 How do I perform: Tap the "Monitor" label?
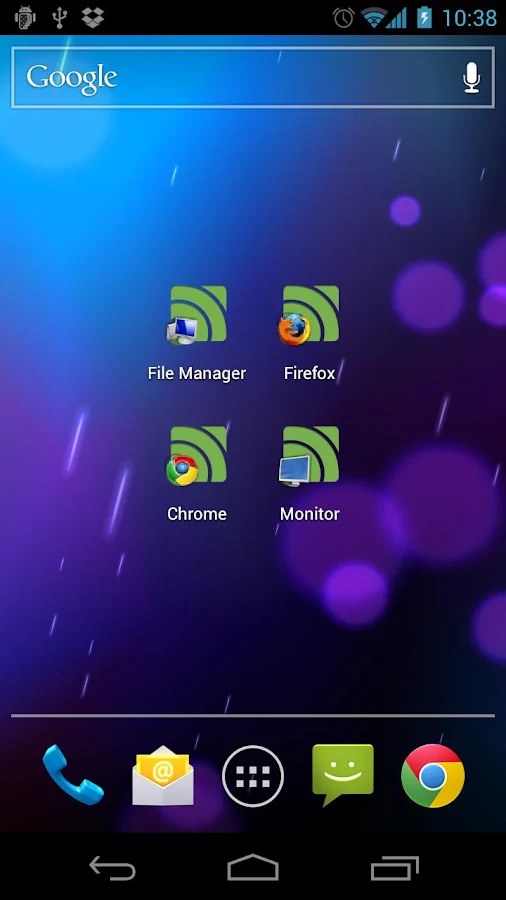[310, 514]
